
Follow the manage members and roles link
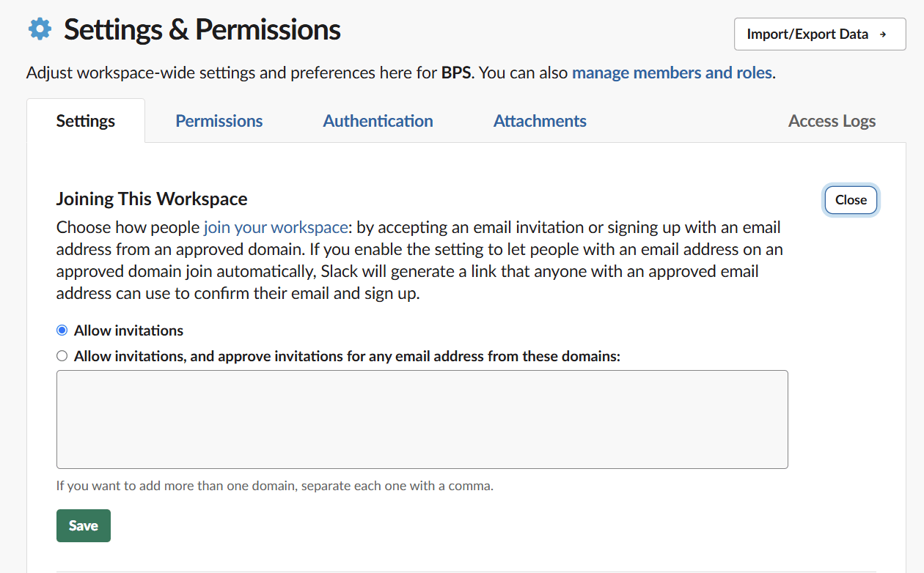pos(672,73)
